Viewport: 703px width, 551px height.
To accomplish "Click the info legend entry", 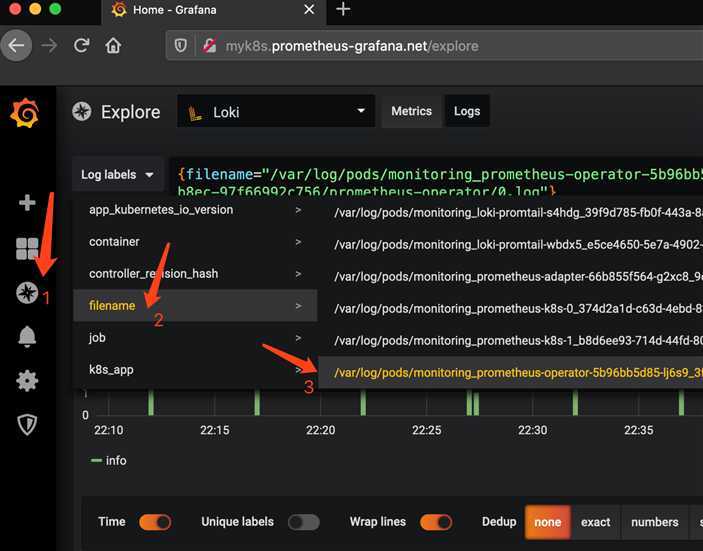I will (x=109, y=460).
